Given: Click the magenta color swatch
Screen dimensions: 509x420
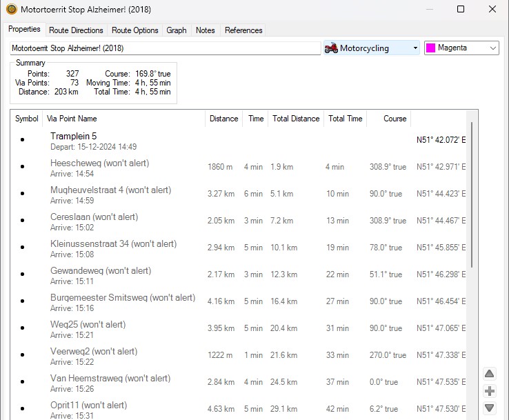Looking at the screenshot, I should pos(431,48).
